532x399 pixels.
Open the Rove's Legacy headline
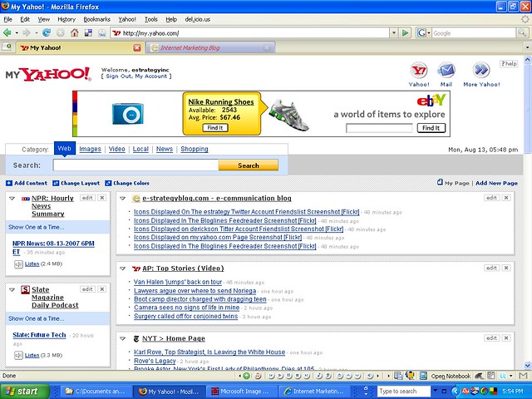(x=155, y=361)
